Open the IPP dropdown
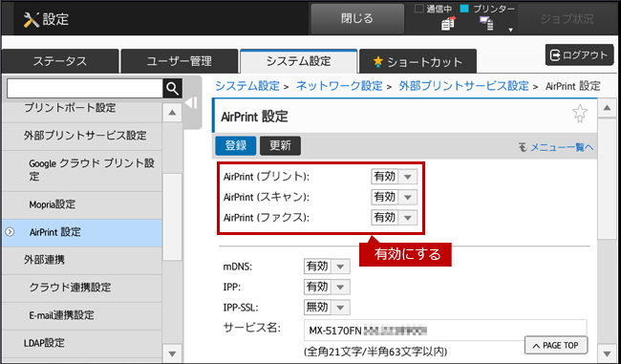This screenshot has height=364, width=621. click(x=327, y=287)
